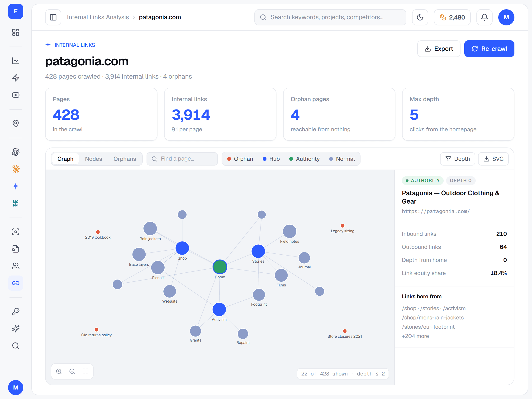
Task: Click the /shop/mens-rain-jackets link path
Action: [x=433, y=318]
